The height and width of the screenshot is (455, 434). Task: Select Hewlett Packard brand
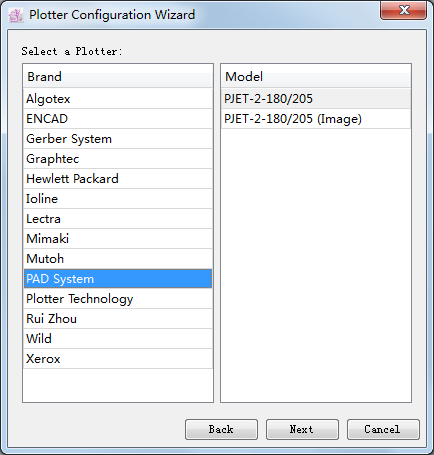pos(118,179)
